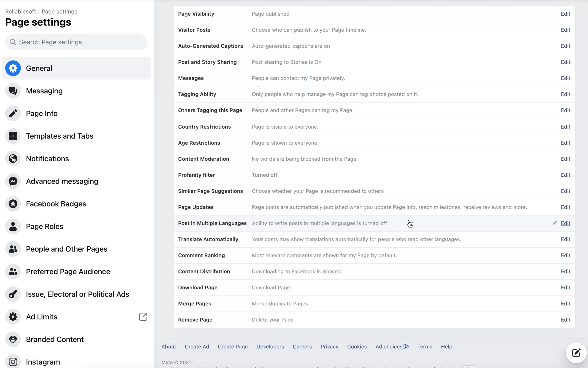Click the Messaging speech bubbles icon
Screen dimensions: 588x368
[13, 91]
